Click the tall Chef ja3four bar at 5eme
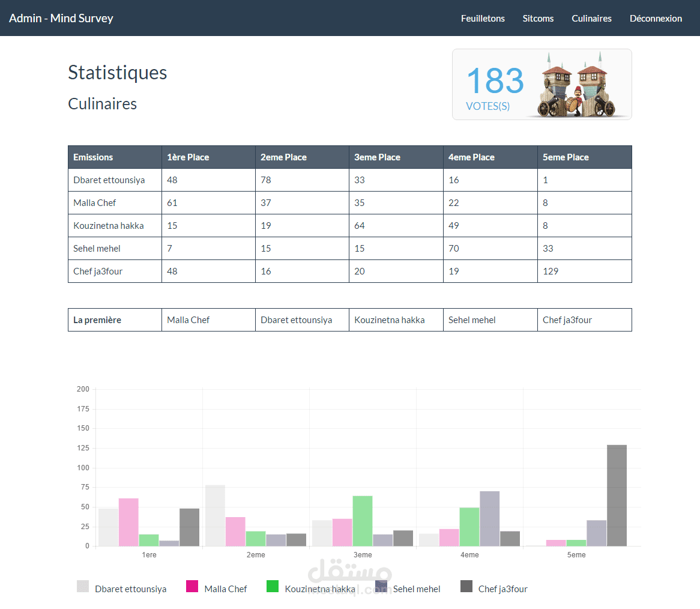Screen dimensions: 700x609 coord(617,495)
